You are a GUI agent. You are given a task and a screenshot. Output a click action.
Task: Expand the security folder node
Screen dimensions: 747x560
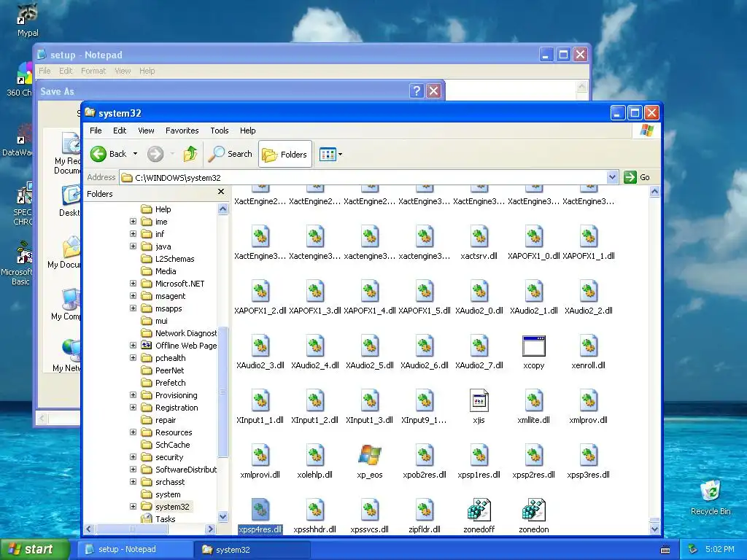coord(133,456)
